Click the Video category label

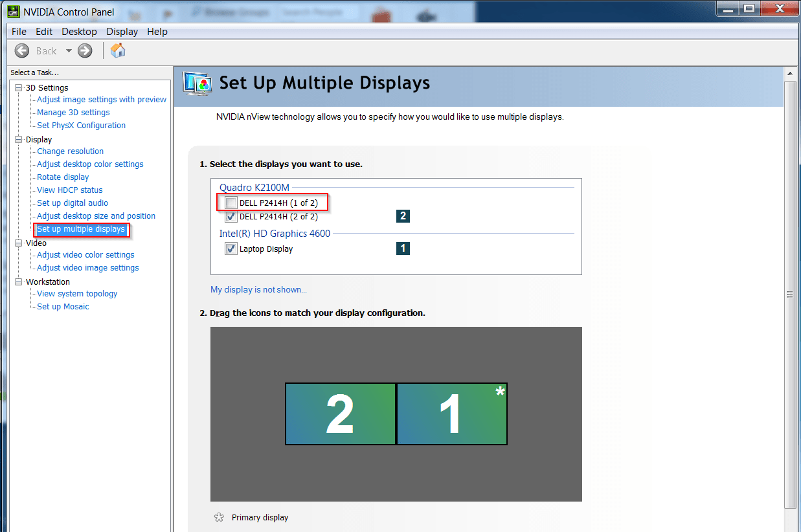tap(36, 243)
